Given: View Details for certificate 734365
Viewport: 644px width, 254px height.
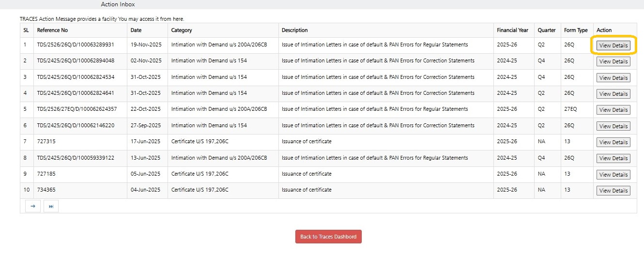Looking at the screenshot, I should [x=613, y=191].
